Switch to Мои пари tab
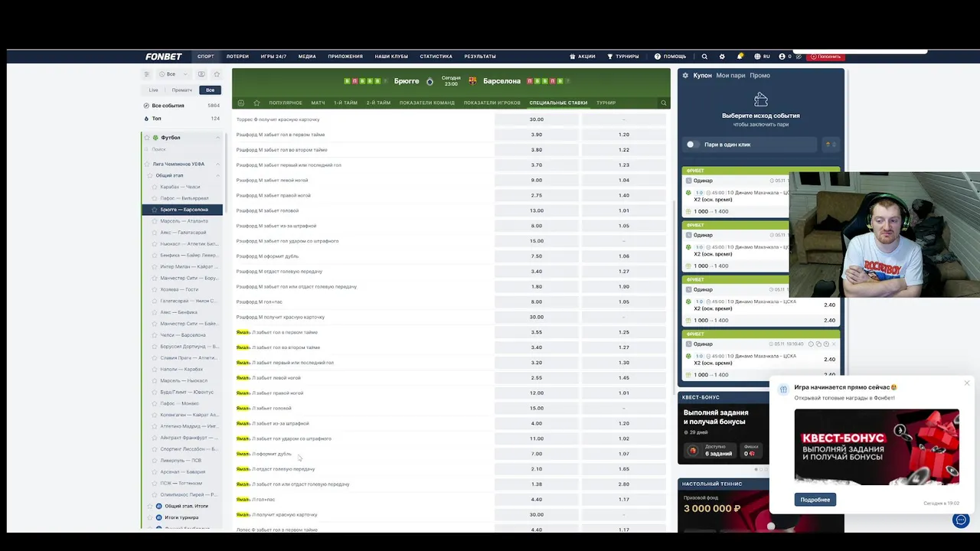Image resolution: width=980 pixels, height=551 pixels. 730,76
